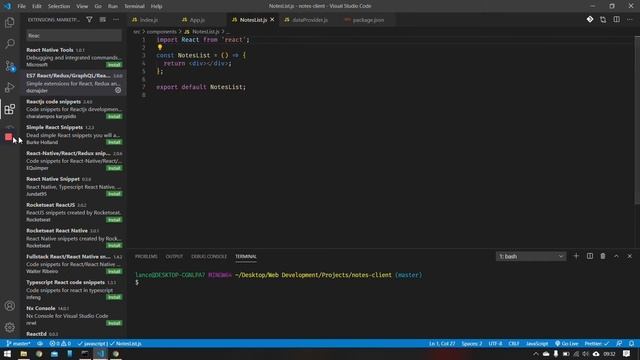Screen dimensions: 640x360
Task: Close the terminal panel
Action: click(x=629, y=256)
